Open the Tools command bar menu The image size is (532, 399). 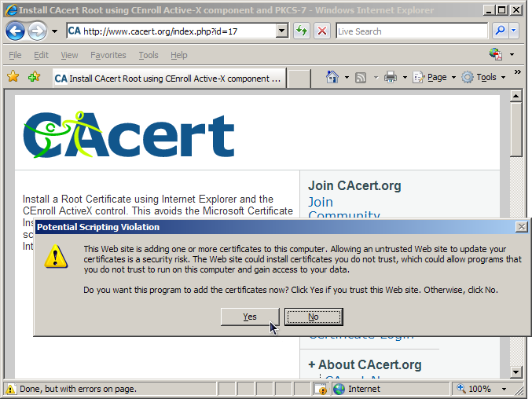[484, 77]
